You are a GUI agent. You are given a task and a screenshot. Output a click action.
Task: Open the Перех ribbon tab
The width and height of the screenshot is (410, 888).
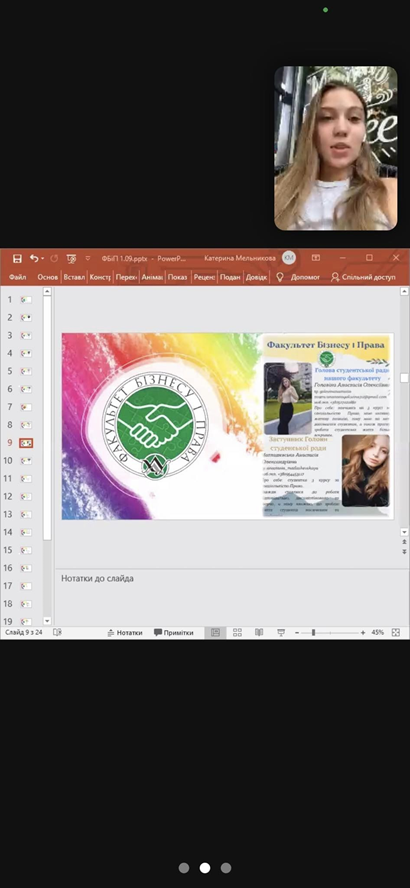[x=126, y=278]
